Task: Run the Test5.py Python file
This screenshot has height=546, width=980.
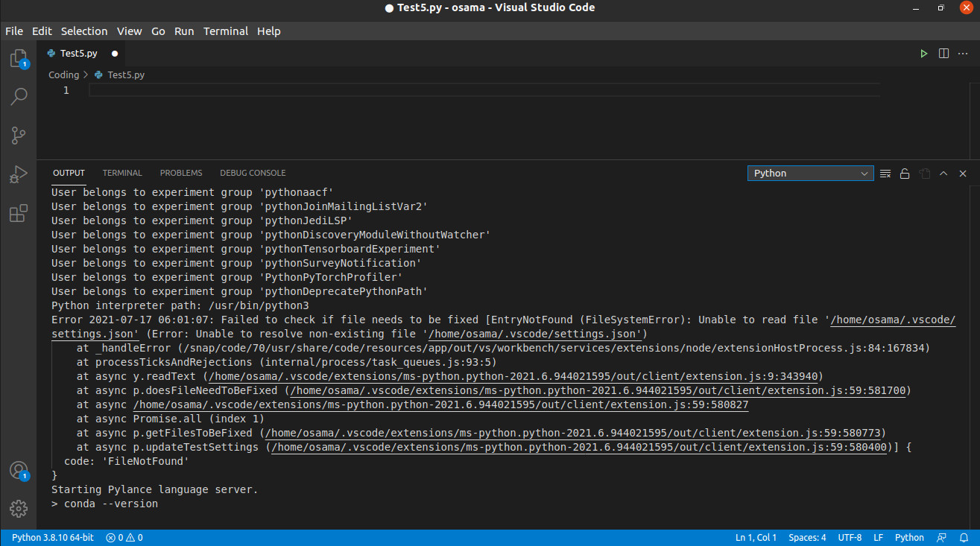Action: pyautogui.click(x=923, y=53)
